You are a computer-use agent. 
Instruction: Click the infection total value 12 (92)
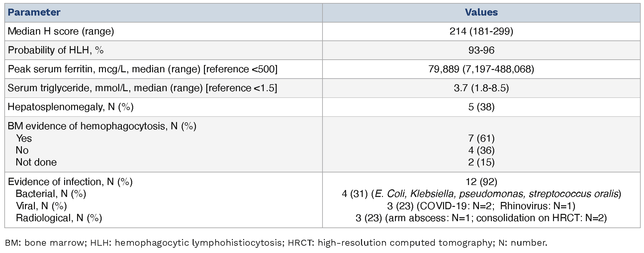481,182
